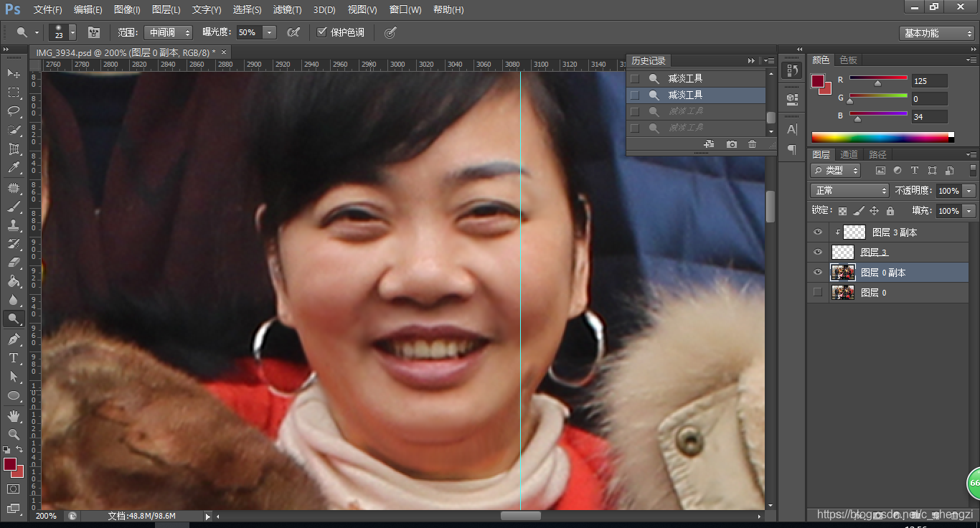Viewport: 980px width, 528px height.
Task: Toggle layer filtering switch on or off
Action: tap(972, 171)
